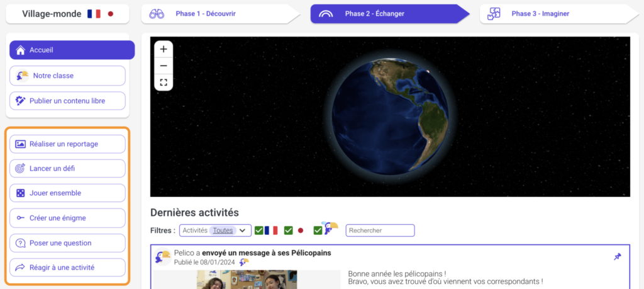Click the Rechercher search field
This screenshot has height=289, width=644.
pyautogui.click(x=380, y=230)
